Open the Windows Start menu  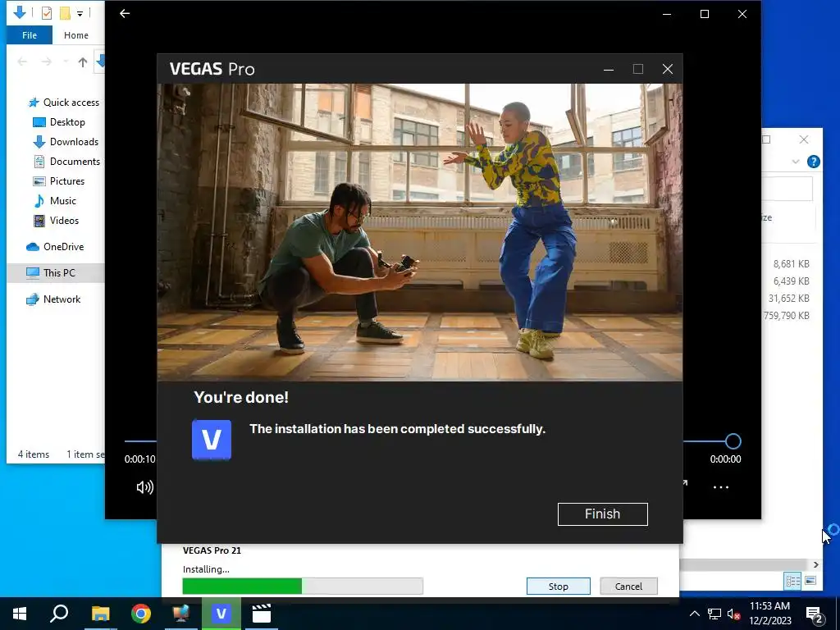(x=20, y=614)
